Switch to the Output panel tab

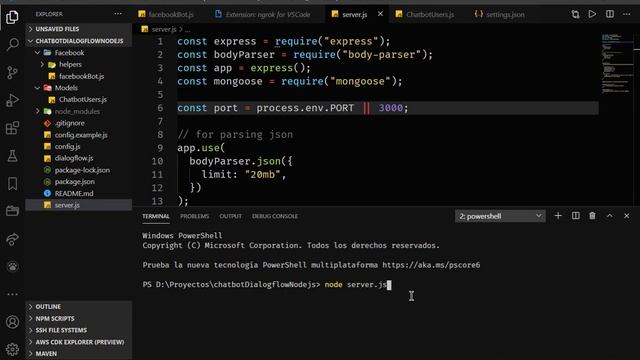tap(231, 216)
